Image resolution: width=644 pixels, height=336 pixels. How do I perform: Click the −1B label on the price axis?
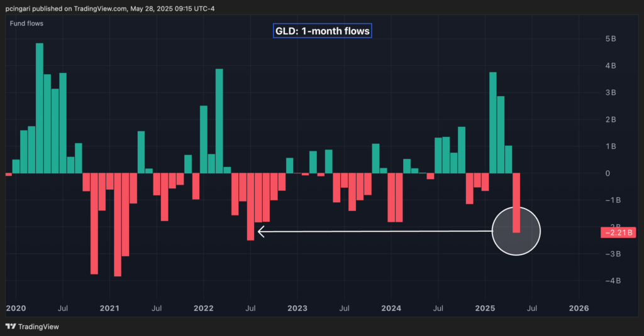tap(613, 200)
